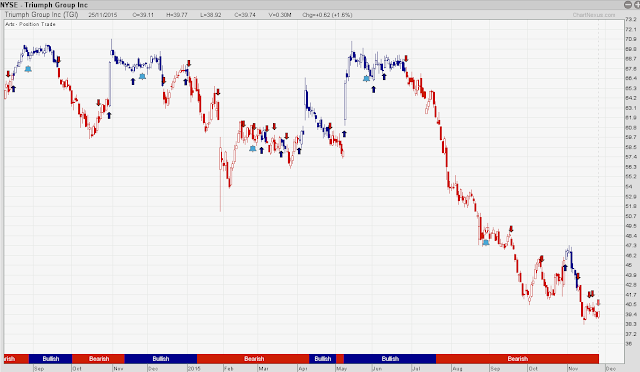Viewport: 640px width, 372px height.
Task: Click the Triumph Group Inc (TGI) chart title
Action: point(41,15)
